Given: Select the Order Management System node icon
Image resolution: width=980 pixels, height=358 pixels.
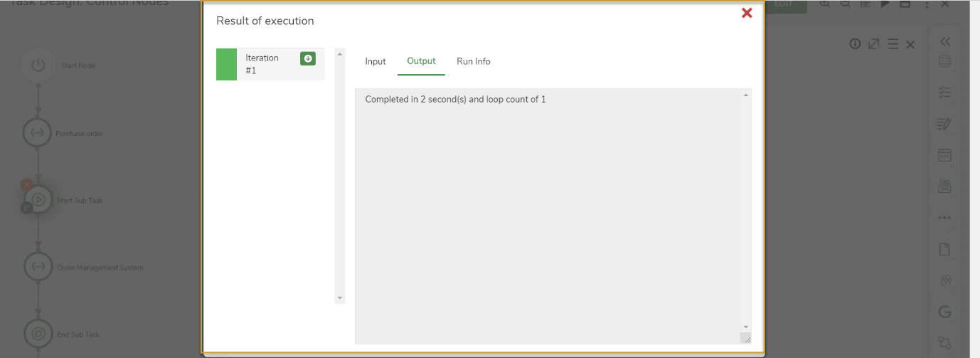Looking at the screenshot, I should click(38, 267).
